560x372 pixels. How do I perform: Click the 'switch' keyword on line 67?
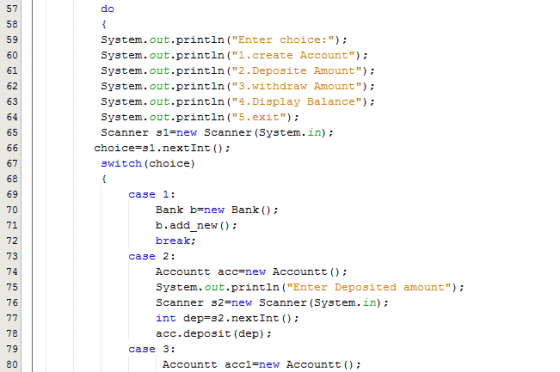pyautogui.click(x=121, y=164)
